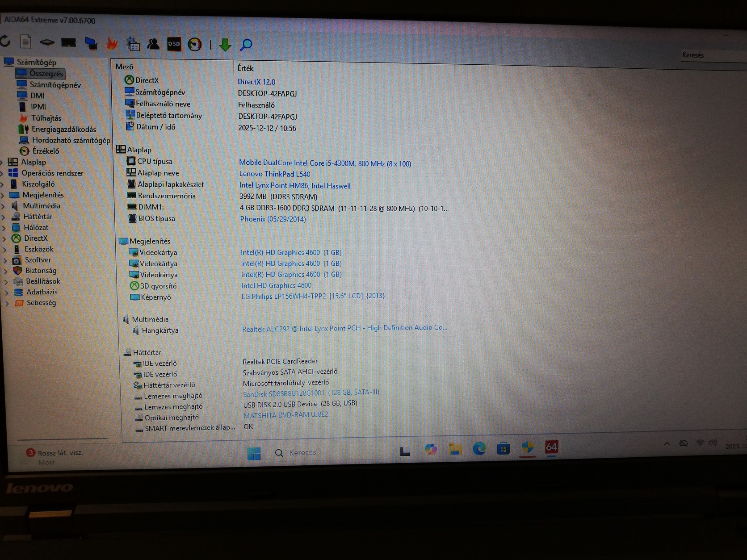Image resolution: width=747 pixels, height=560 pixels.
Task: Expand the DirectX tree node
Action: [x=4, y=239]
